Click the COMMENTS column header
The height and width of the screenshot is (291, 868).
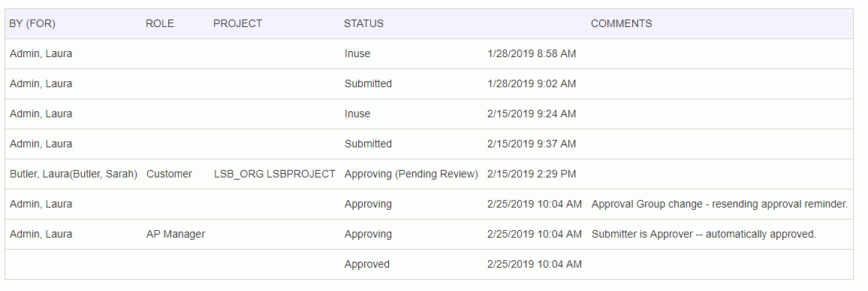pyautogui.click(x=621, y=24)
